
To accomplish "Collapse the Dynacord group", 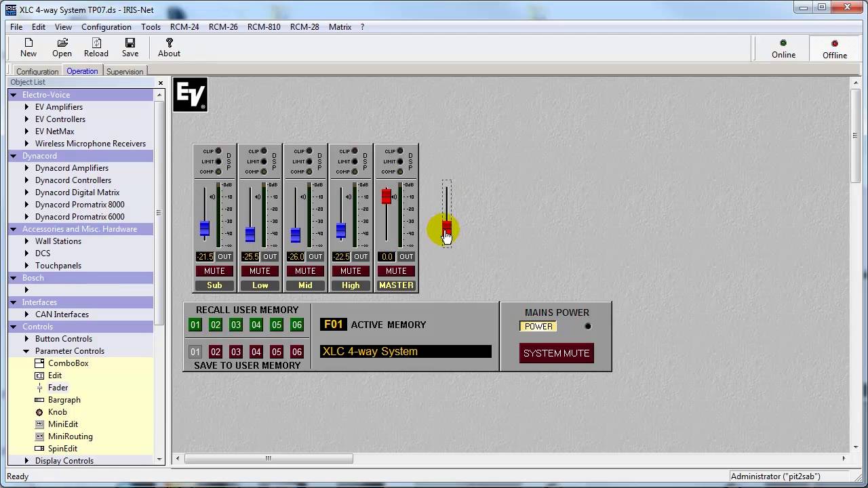I will point(14,156).
